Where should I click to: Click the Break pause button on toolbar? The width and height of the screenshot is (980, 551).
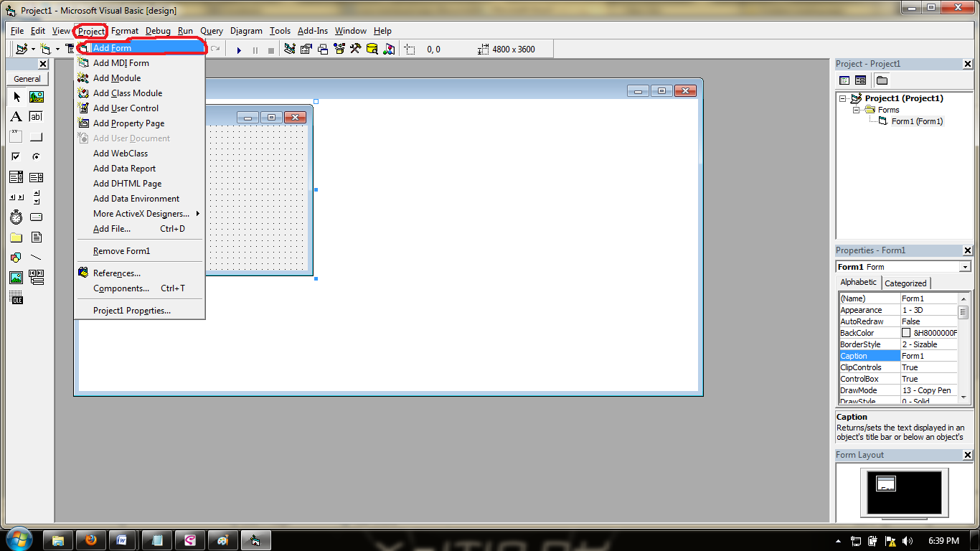point(255,50)
